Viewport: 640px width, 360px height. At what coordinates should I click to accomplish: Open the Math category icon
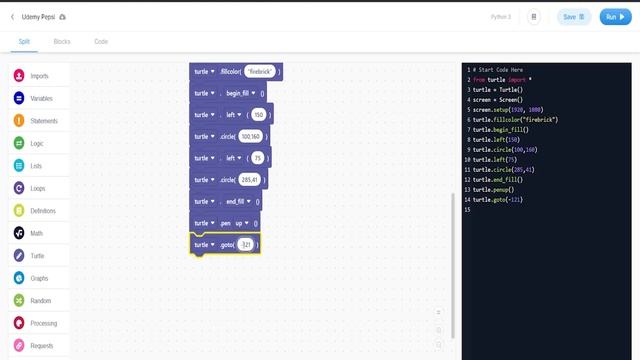[x=19, y=233]
